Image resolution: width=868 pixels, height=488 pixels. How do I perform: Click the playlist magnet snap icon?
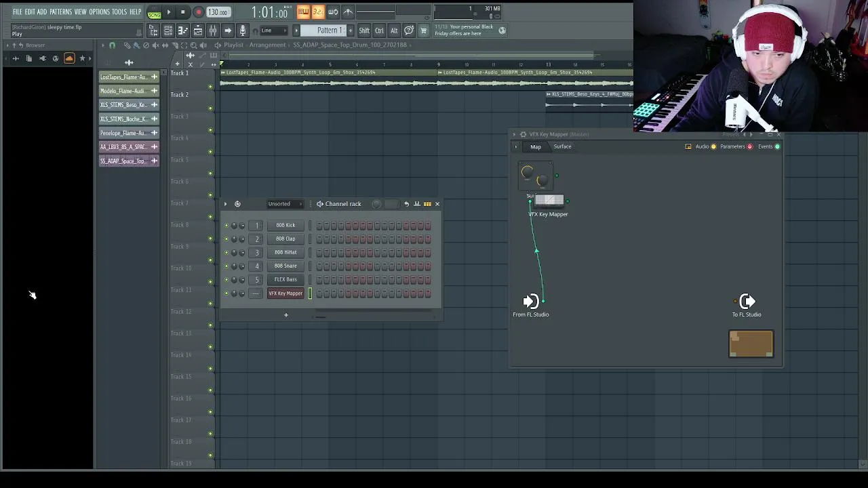112,45
